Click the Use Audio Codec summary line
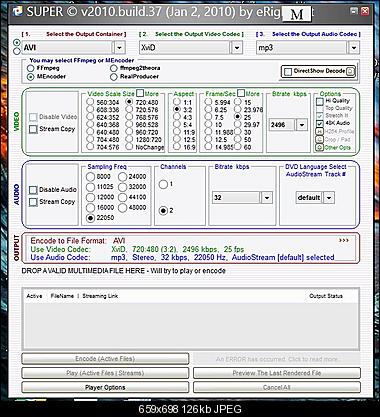 (182, 257)
